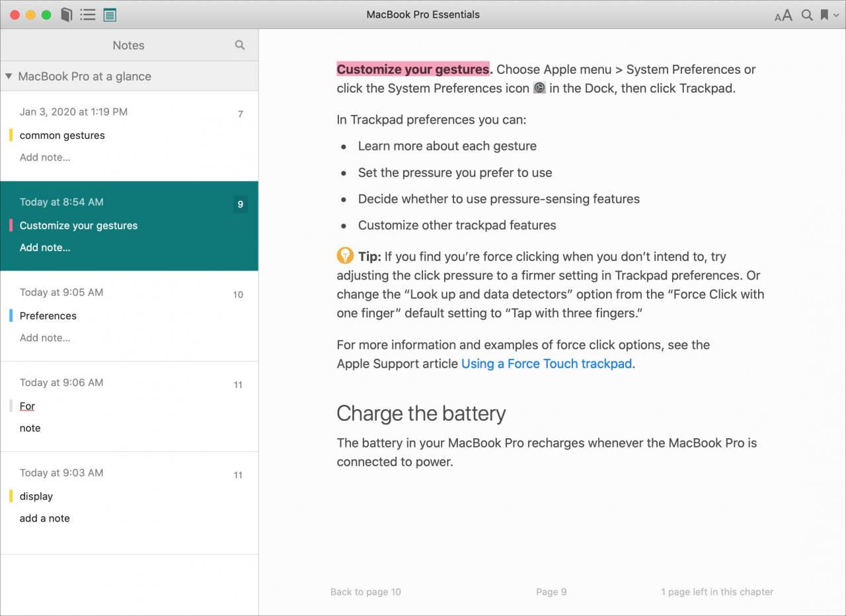Add a note under Customize your gestures
The height and width of the screenshot is (616, 846).
click(45, 248)
